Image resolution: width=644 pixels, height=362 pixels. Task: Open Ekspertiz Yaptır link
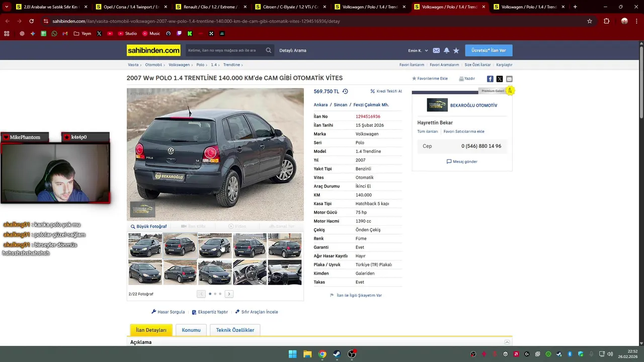(x=210, y=312)
